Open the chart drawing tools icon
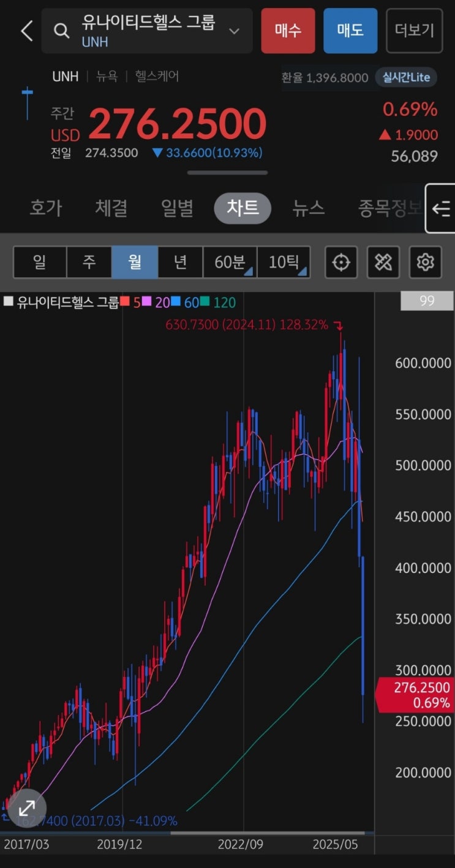Image resolution: width=455 pixels, height=868 pixels. (x=383, y=263)
